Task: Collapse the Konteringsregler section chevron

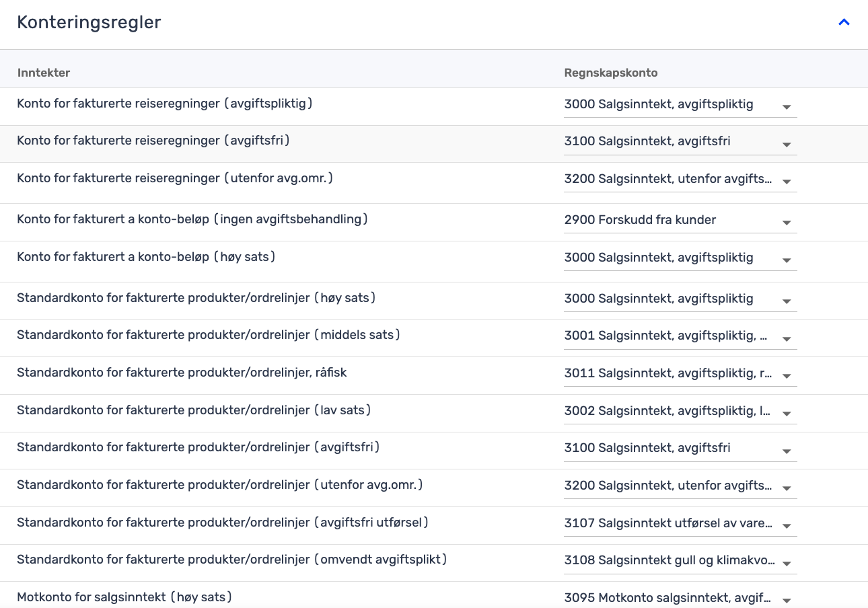Action: (x=844, y=22)
